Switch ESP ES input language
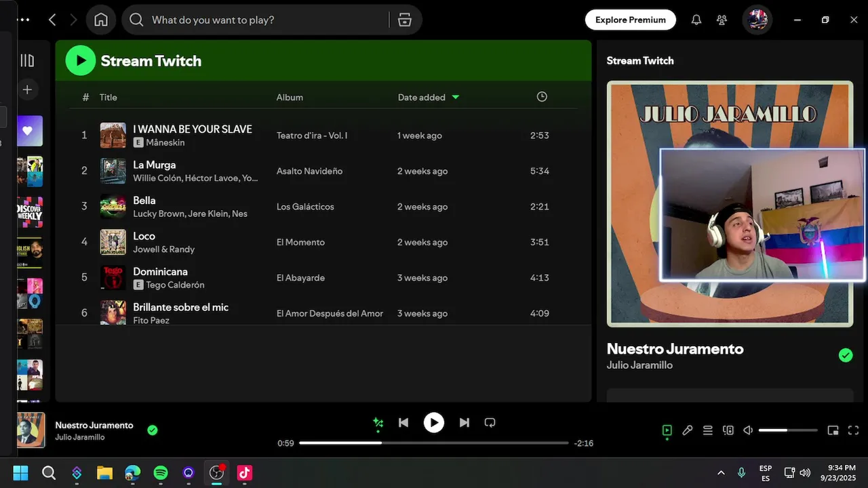The width and height of the screenshot is (868, 488). point(766,473)
